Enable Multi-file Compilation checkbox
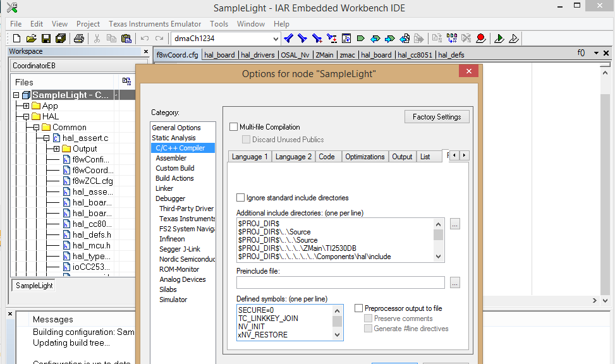This screenshot has width=615, height=364. [x=233, y=126]
